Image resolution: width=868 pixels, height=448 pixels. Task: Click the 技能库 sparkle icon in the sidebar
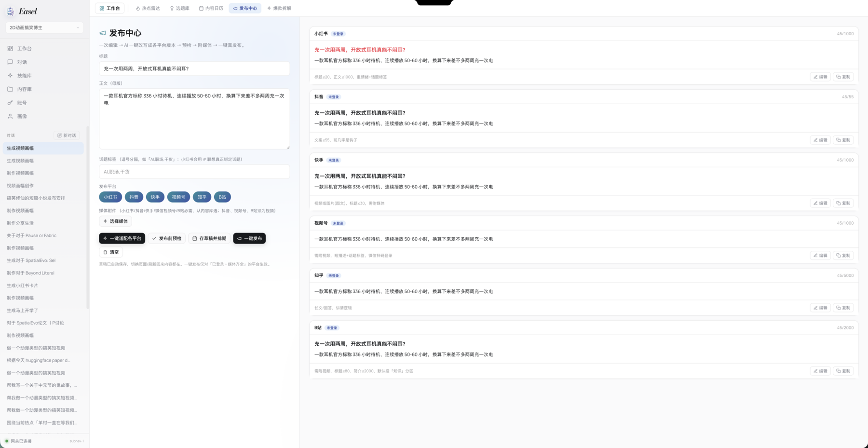coord(10,76)
